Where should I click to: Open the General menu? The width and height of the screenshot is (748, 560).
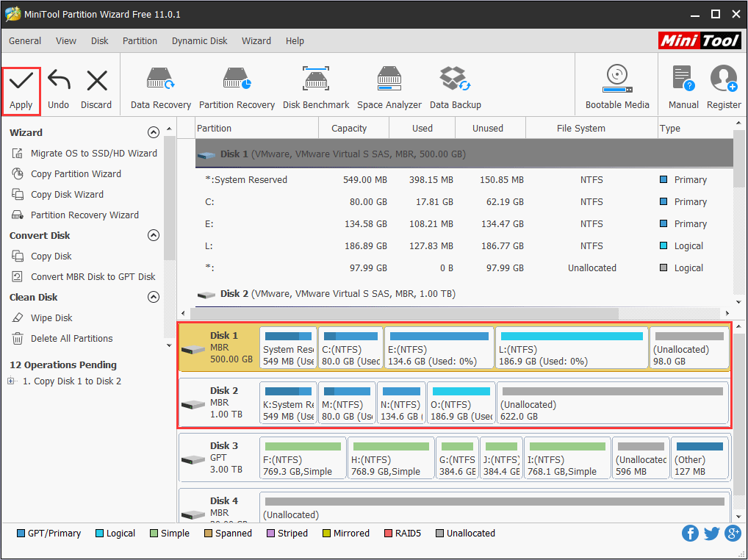tap(25, 41)
